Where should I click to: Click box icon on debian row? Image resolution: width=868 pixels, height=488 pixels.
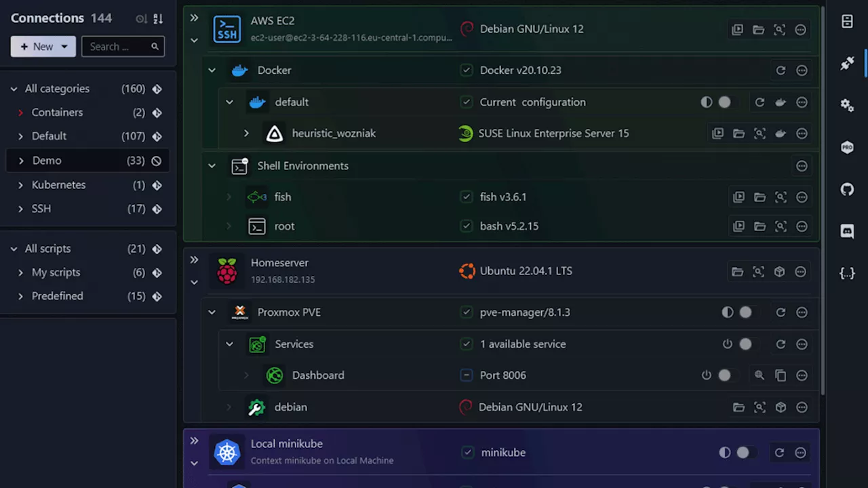click(781, 407)
